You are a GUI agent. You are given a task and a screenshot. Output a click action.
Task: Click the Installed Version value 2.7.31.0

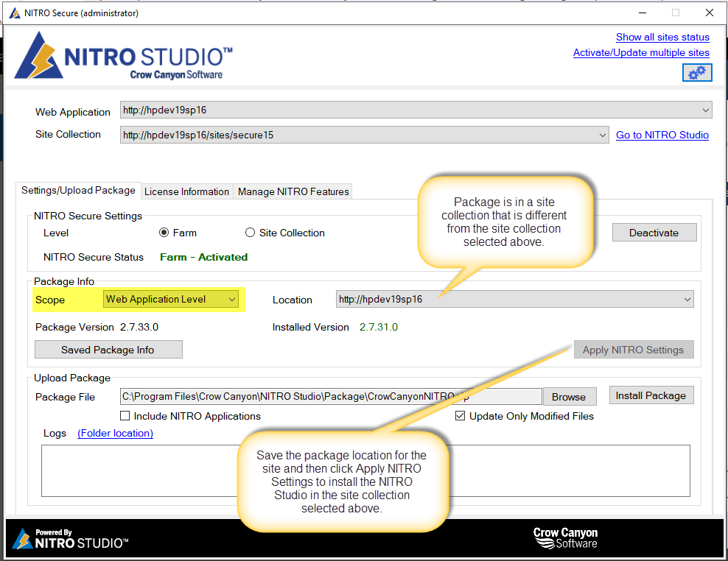tap(379, 327)
